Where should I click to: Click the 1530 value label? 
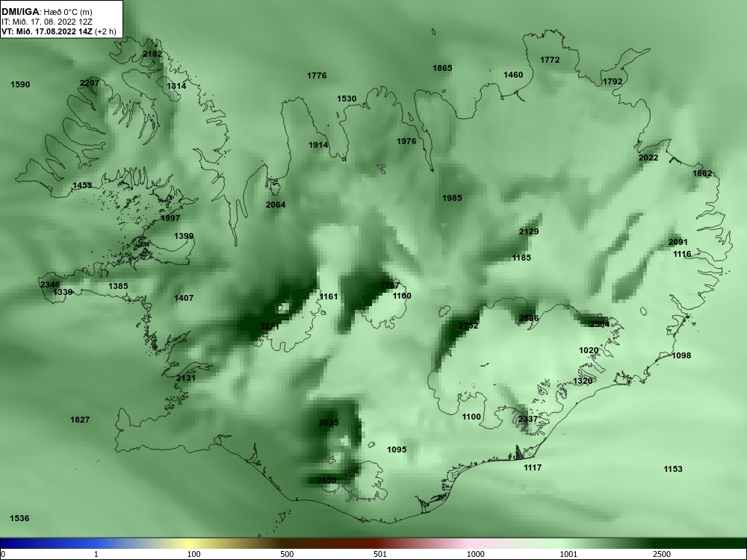pyautogui.click(x=347, y=99)
